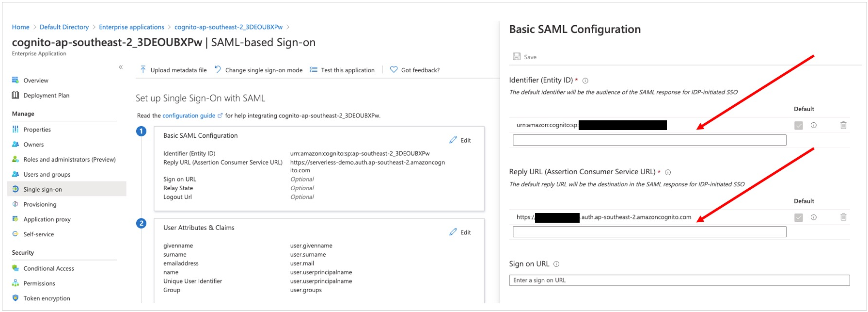Image resolution: width=868 pixels, height=312 pixels.
Task: Navigate to Enterprise applications breadcrumb
Action: pyautogui.click(x=131, y=27)
